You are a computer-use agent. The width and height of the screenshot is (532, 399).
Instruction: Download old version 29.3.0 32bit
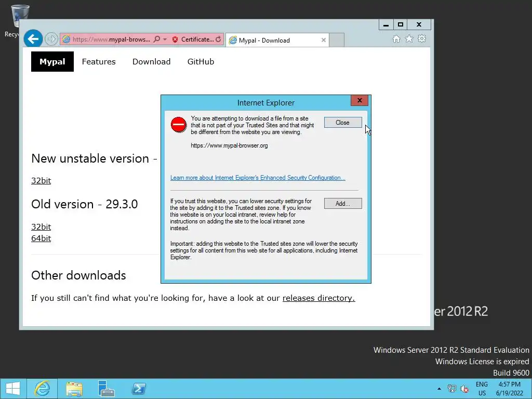click(41, 227)
